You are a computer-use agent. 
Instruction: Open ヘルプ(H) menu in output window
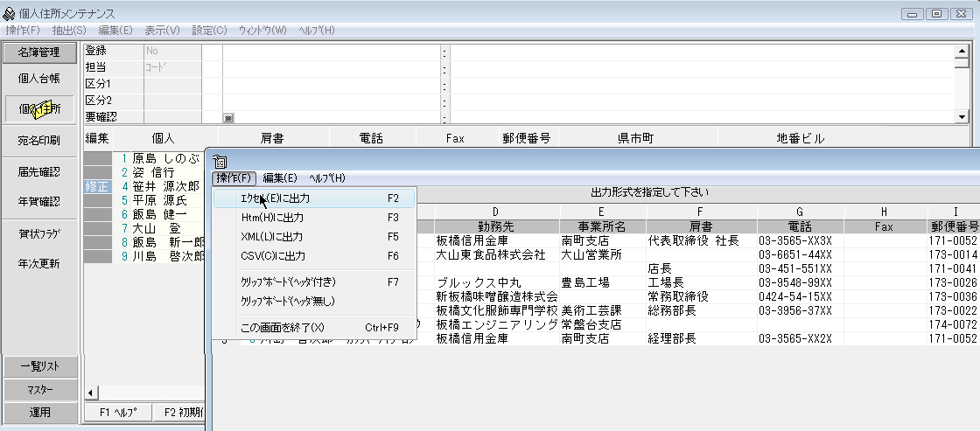(x=327, y=178)
